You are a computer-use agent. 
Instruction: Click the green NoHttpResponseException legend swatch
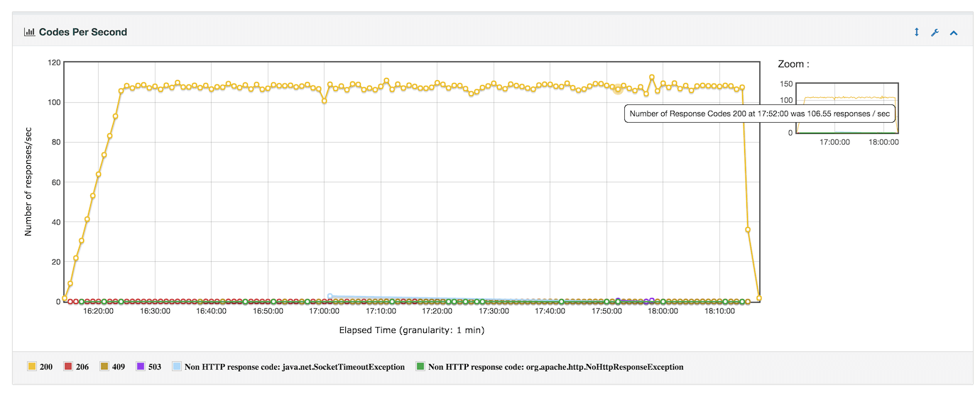[x=420, y=367]
